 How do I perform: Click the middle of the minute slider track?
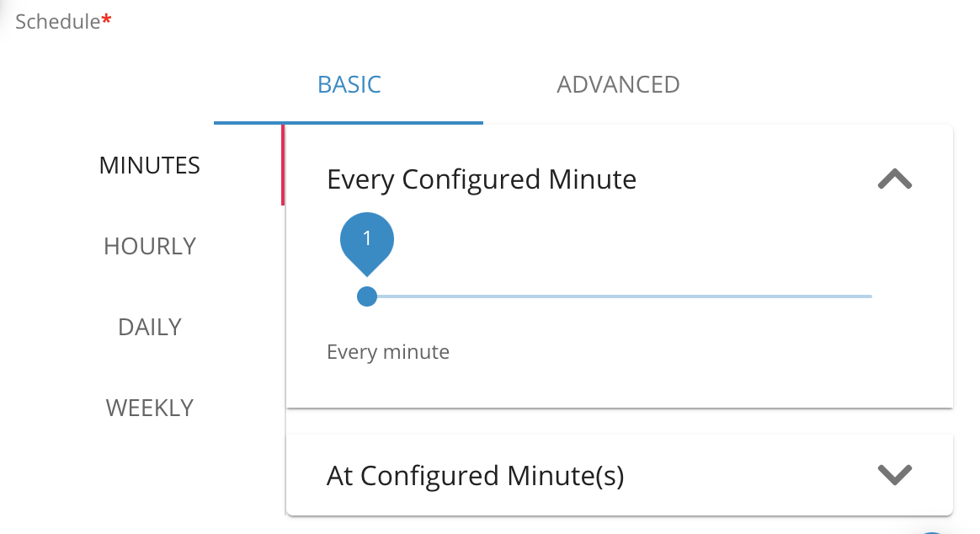click(x=619, y=296)
